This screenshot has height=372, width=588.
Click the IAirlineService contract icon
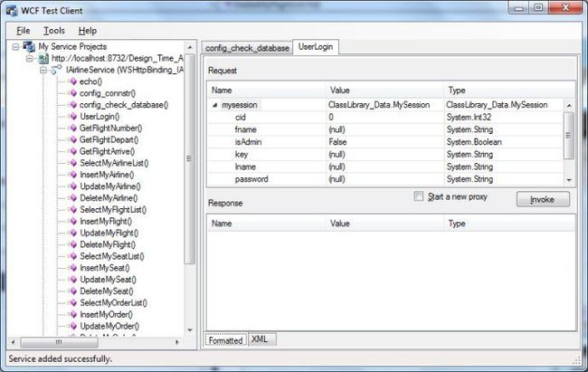click(56, 70)
